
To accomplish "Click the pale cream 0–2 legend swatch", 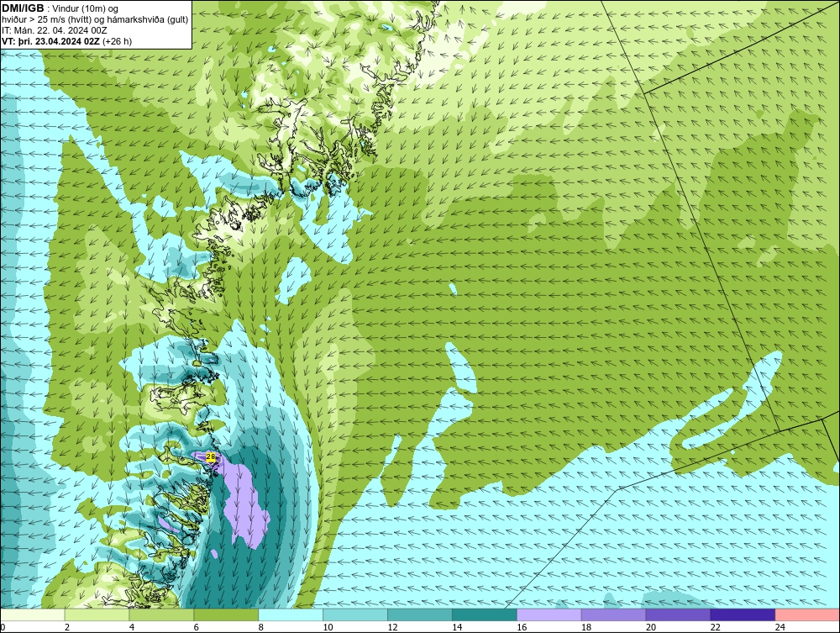I will pos(33,615).
